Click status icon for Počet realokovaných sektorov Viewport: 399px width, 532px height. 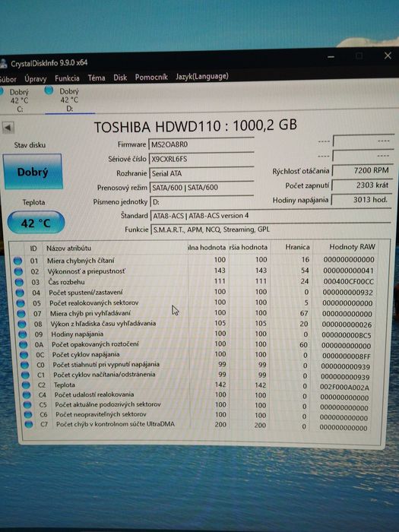[x=21, y=303]
